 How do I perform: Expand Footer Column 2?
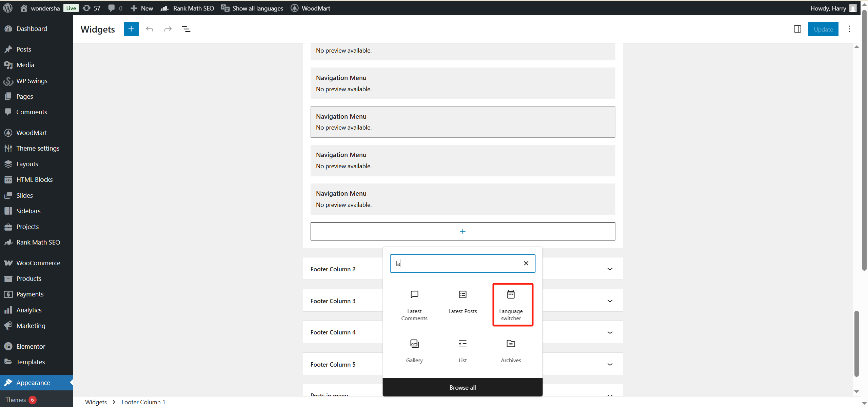[x=610, y=269]
